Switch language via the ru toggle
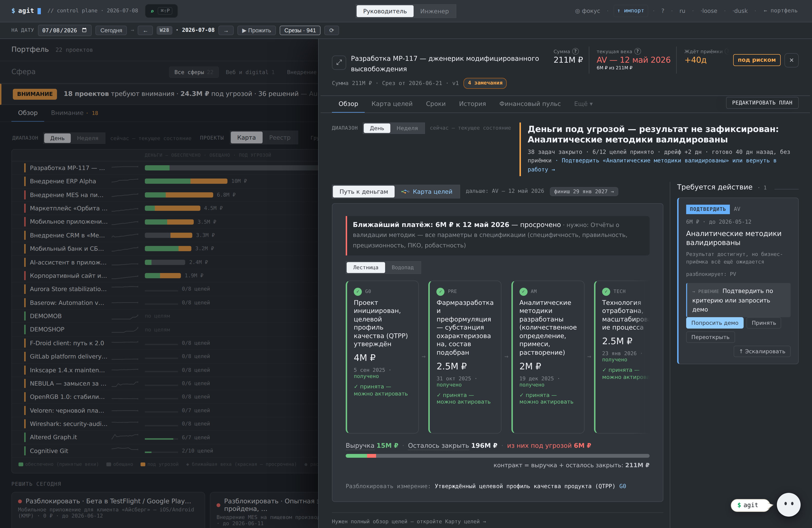 point(682,11)
